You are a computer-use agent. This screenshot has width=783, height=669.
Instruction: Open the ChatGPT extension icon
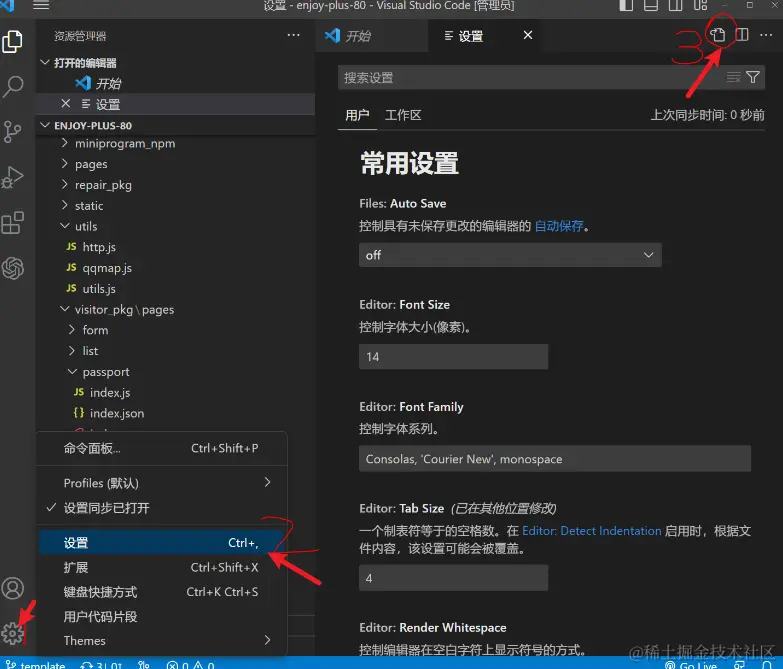pyautogui.click(x=12, y=268)
